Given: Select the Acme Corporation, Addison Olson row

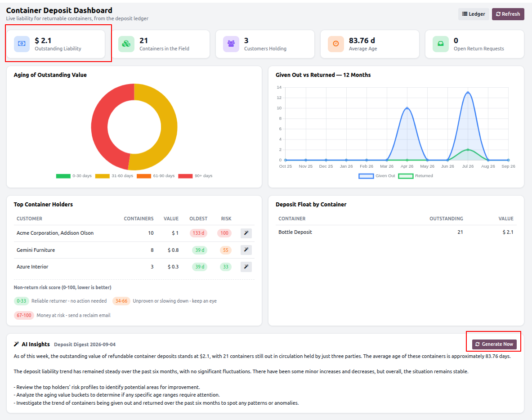Looking at the screenshot, I should [x=134, y=233].
